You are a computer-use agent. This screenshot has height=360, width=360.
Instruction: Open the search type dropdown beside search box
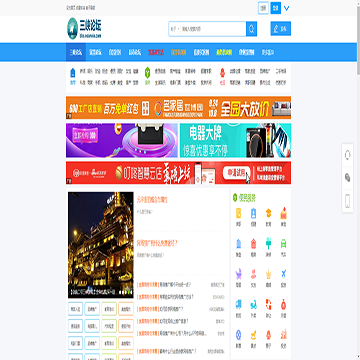tap(175, 29)
